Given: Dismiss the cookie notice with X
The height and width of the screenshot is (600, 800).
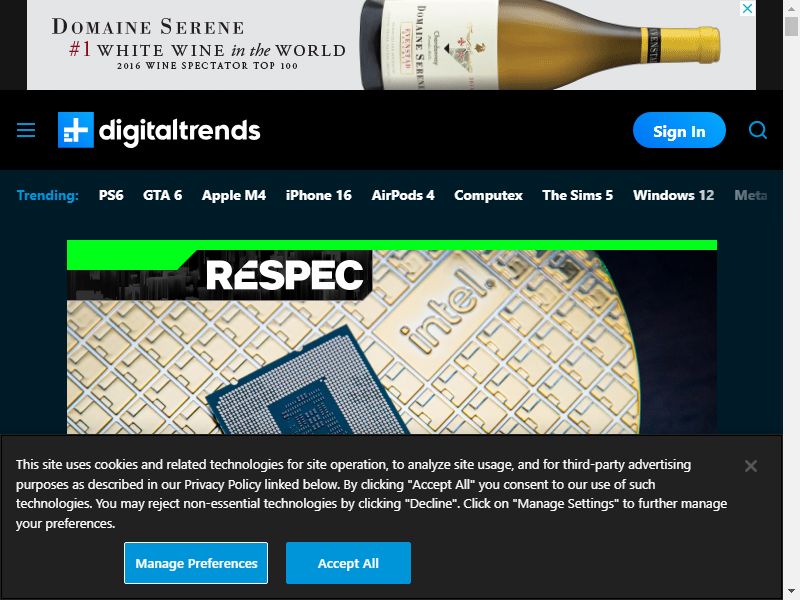Looking at the screenshot, I should [751, 466].
